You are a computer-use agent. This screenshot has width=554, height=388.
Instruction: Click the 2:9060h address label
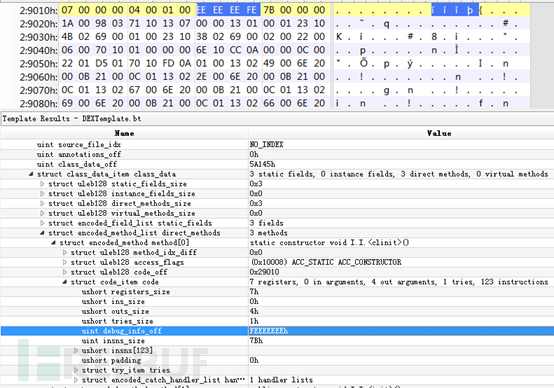pyautogui.click(x=38, y=77)
